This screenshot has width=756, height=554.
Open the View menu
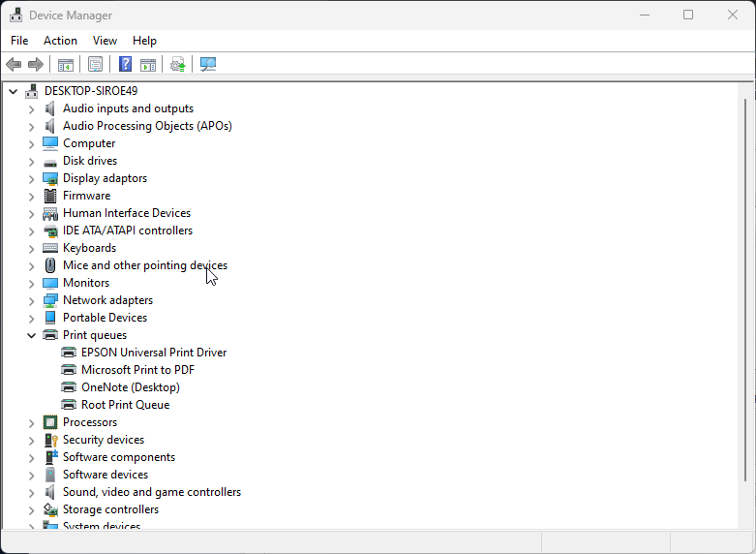pos(105,41)
